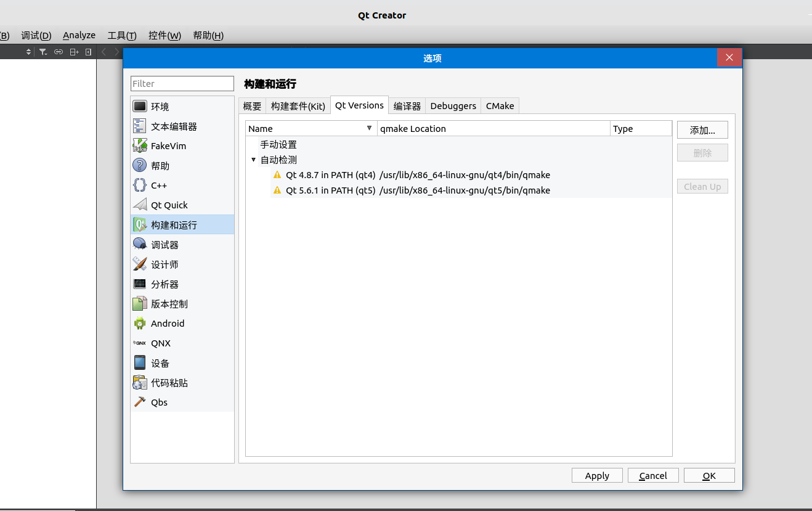Select the 代码粘贴 settings category
This screenshot has width=812, height=511.
point(182,383)
